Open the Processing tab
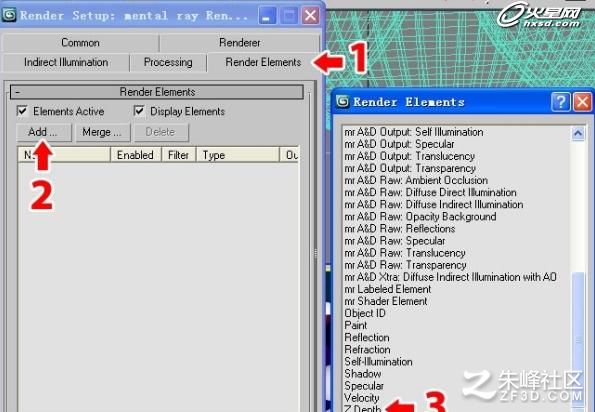Viewport: 595px width, 412px height. [168, 62]
